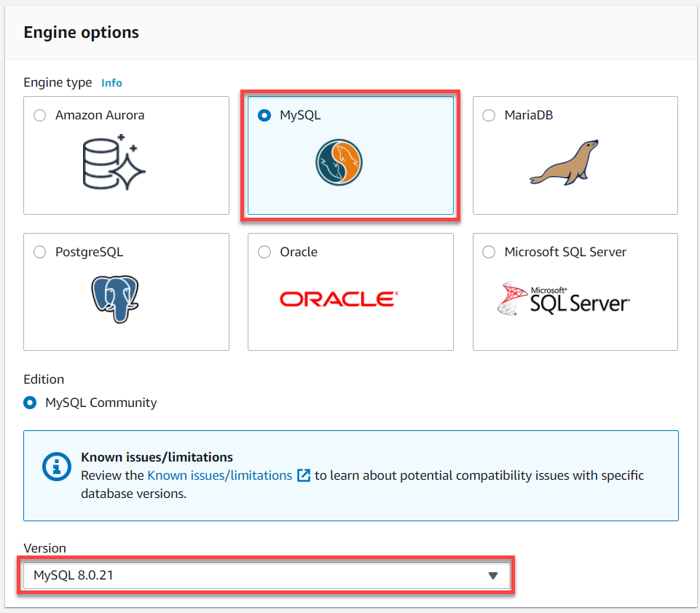Select the MySQL Community edition radio

[30, 403]
